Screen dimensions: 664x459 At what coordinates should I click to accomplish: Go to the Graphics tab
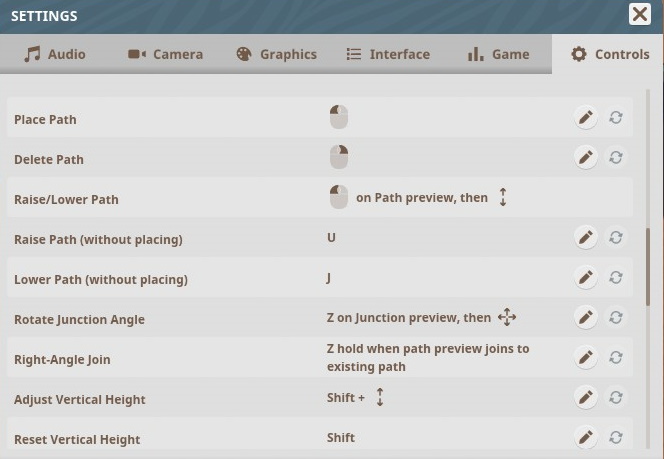pyautogui.click(x=277, y=54)
